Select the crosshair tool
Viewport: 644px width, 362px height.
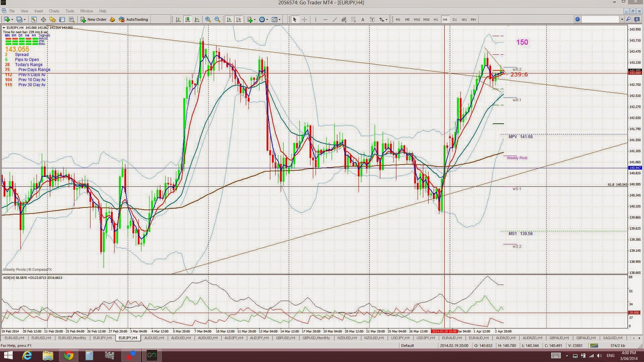[x=304, y=19]
